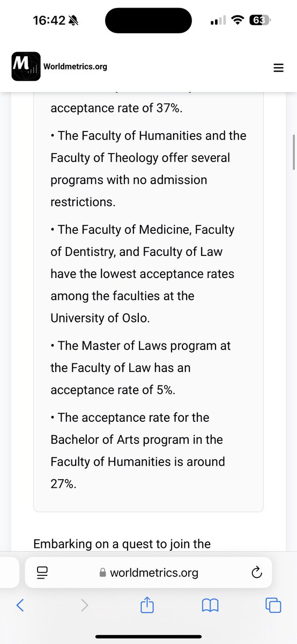Tap the Worldmetrics logo icon
This screenshot has height=644, width=297.
26,66
